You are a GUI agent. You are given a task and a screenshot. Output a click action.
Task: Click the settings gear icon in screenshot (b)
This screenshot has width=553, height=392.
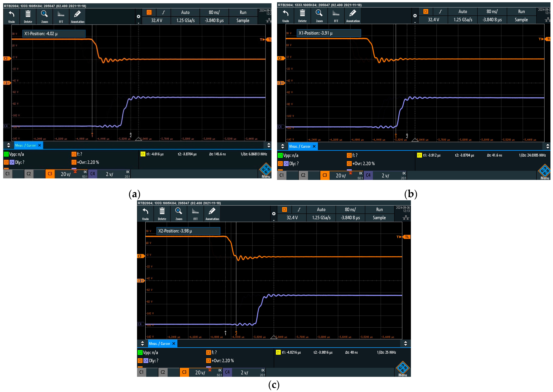point(415,16)
